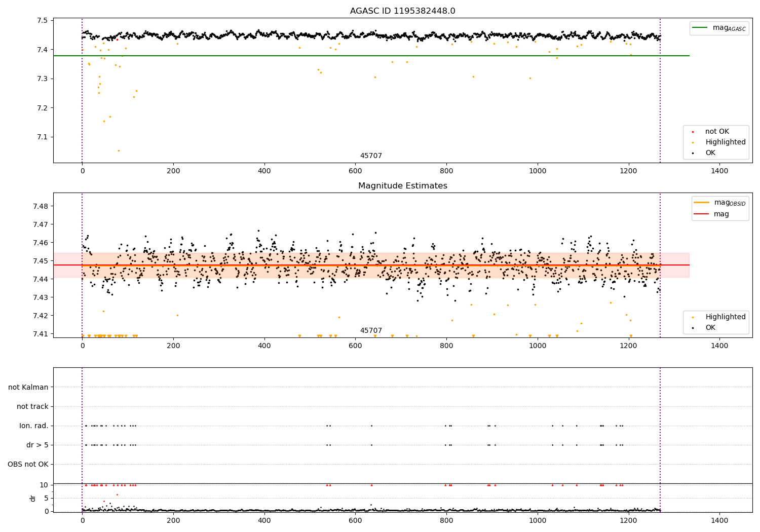Click the 7.41 y-tick of middle plot
760x532 pixels.
coord(41,334)
